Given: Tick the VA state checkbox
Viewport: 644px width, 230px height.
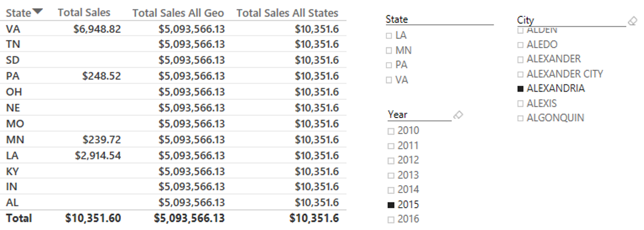Looking at the screenshot, I should tap(389, 80).
